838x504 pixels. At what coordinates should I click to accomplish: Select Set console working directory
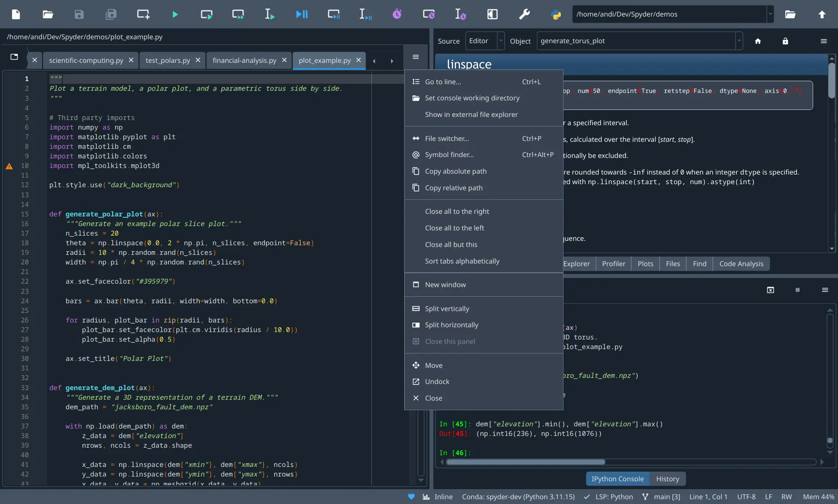coord(484,98)
